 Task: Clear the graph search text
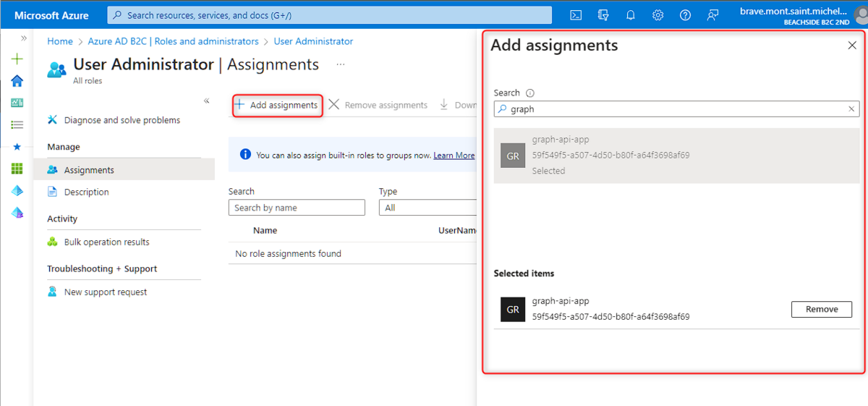(x=851, y=109)
